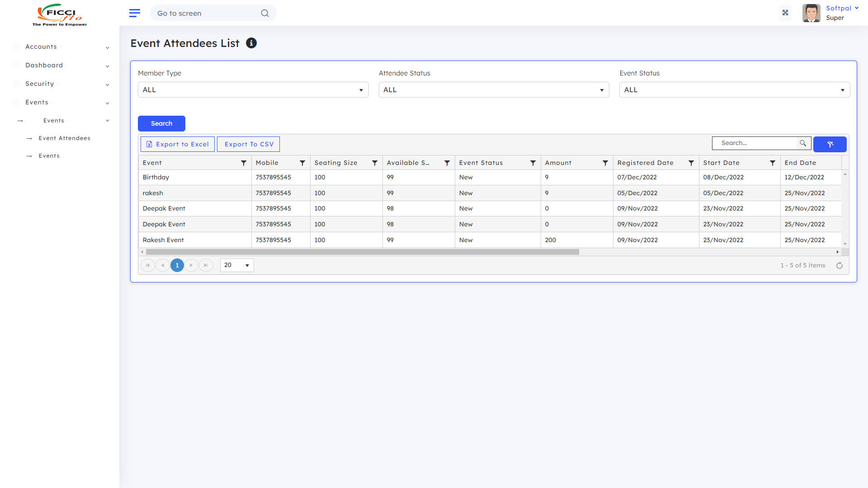Image resolution: width=868 pixels, height=488 pixels.
Task: Go to next page of grid
Action: (191, 265)
